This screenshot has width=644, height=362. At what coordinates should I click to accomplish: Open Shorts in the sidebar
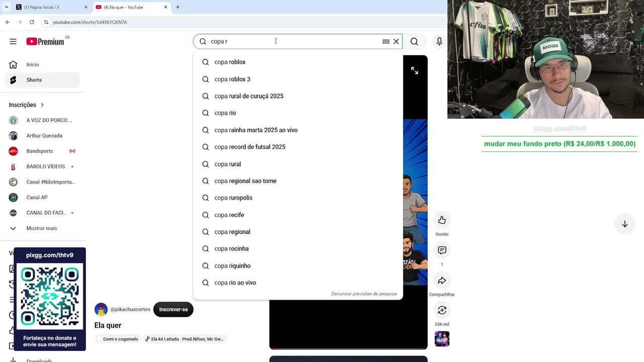[x=42, y=80]
